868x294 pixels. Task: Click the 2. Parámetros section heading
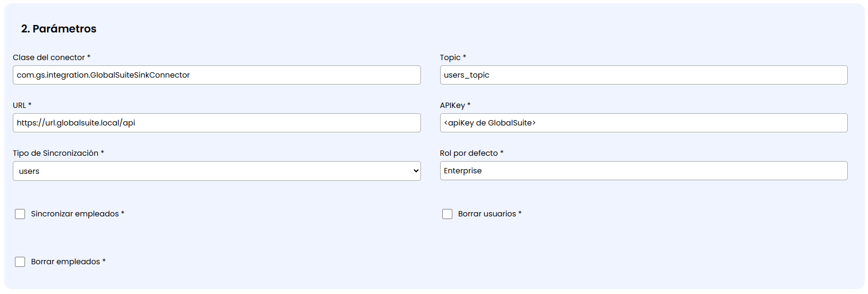tap(59, 29)
